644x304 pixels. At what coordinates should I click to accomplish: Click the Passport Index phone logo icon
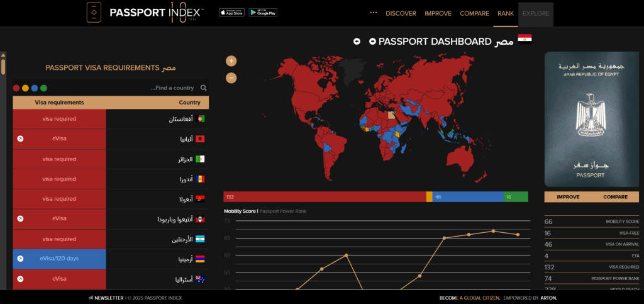tap(94, 13)
